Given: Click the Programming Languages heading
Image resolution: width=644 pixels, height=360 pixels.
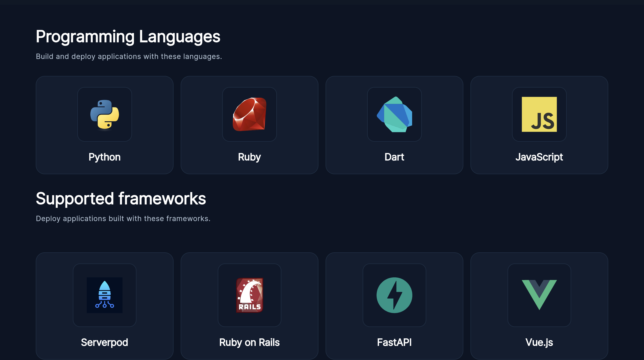Looking at the screenshot, I should coord(128,37).
